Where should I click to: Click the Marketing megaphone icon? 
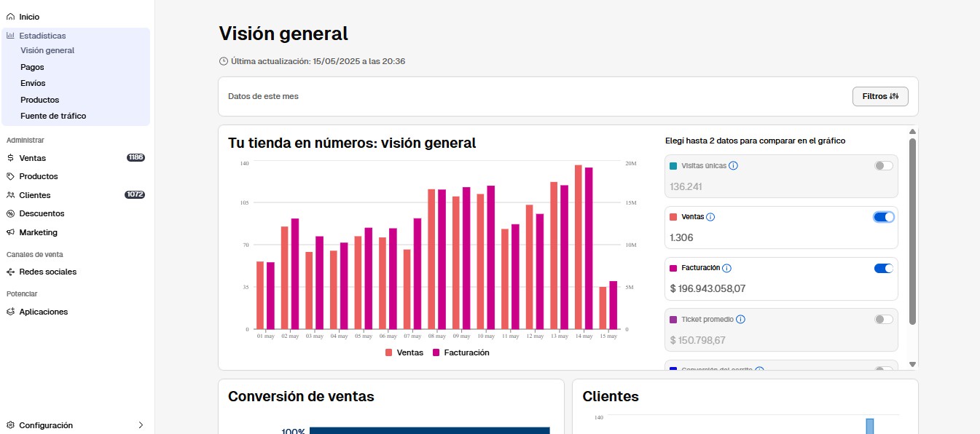(x=10, y=232)
